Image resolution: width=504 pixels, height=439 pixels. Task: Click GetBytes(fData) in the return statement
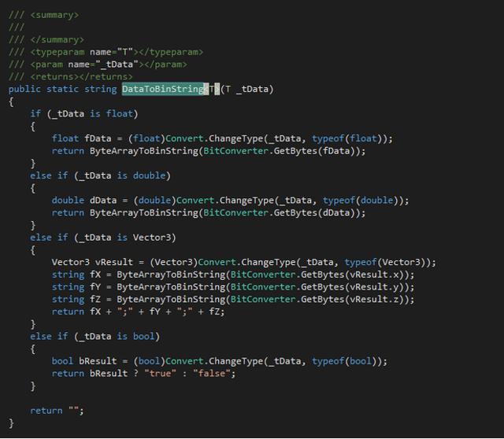(x=317, y=151)
